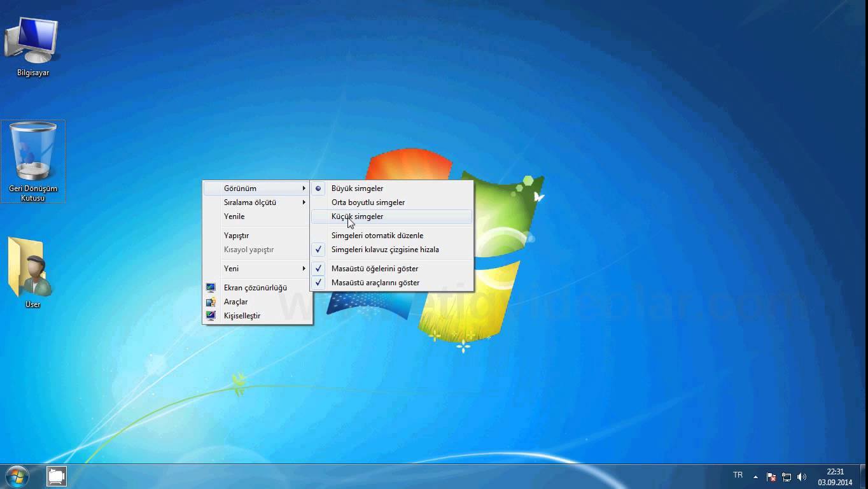Viewport: 868px width, 489px height.
Task: Toggle Masaüstü araçlarını göster off
Action: [391, 283]
